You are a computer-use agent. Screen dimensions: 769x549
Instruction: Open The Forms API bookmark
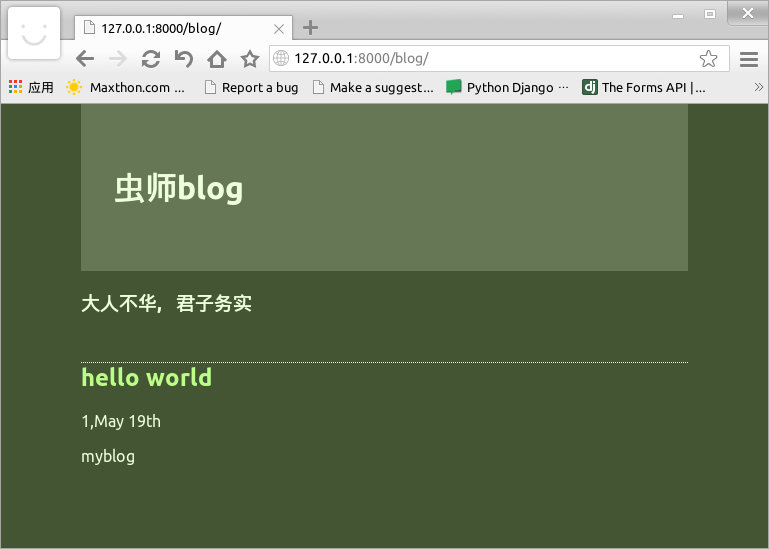point(643,87)
